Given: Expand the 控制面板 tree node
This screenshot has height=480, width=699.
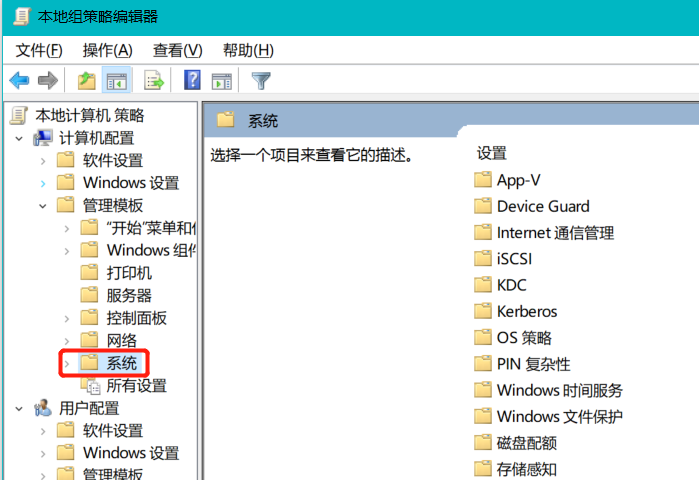Looking at the screenshot, I should [x=67, y=318].
